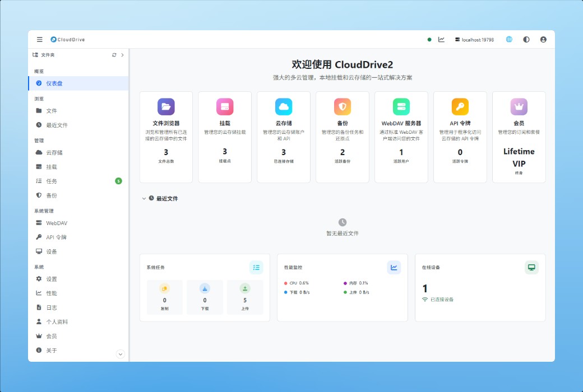
Task: Click the orange 备份 shield icon
Action: coord(343,107)
